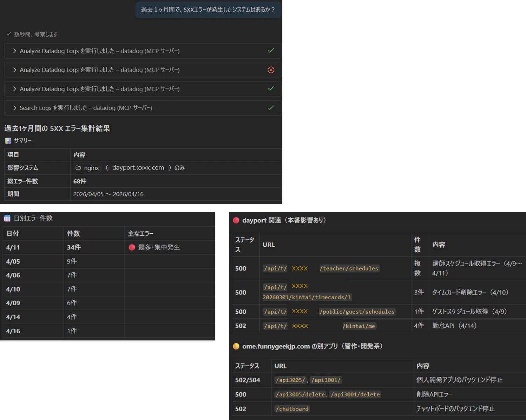Click the 影響システム row label

23,168
